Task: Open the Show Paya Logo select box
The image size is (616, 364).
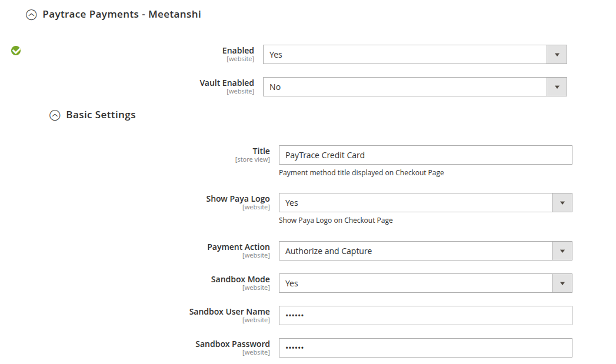Action: coord(425,203)
